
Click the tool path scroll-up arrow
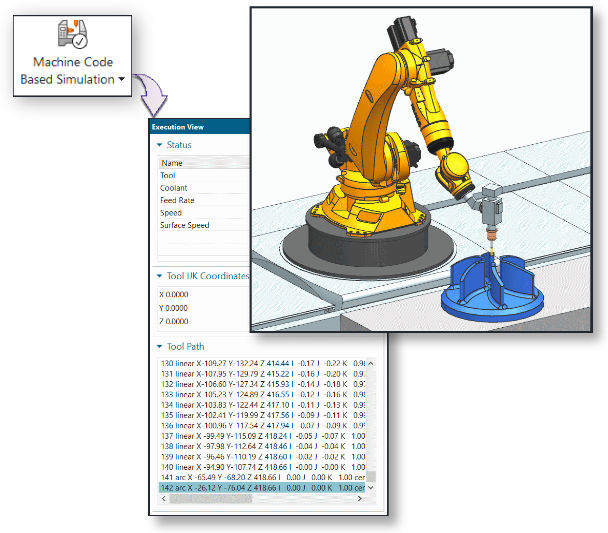[372, 363]
